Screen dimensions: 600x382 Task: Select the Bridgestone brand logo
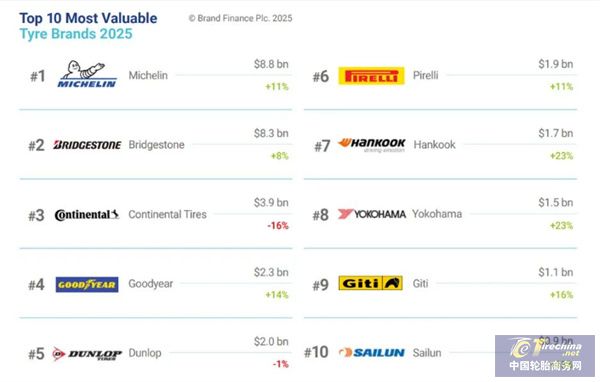(x=87, y=145)
